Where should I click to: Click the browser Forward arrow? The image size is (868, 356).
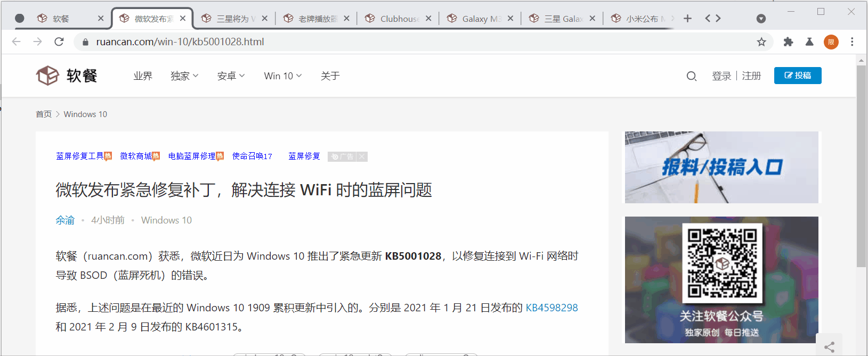tap(37, 42)
